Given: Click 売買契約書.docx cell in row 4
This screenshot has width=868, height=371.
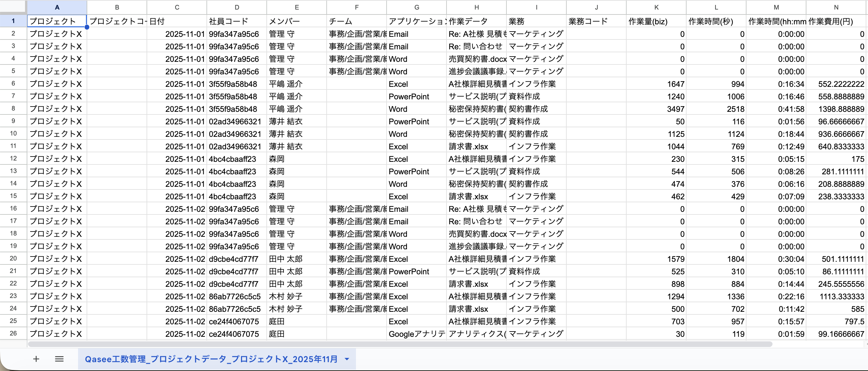Looking at the screenshot, I should 476,59.
